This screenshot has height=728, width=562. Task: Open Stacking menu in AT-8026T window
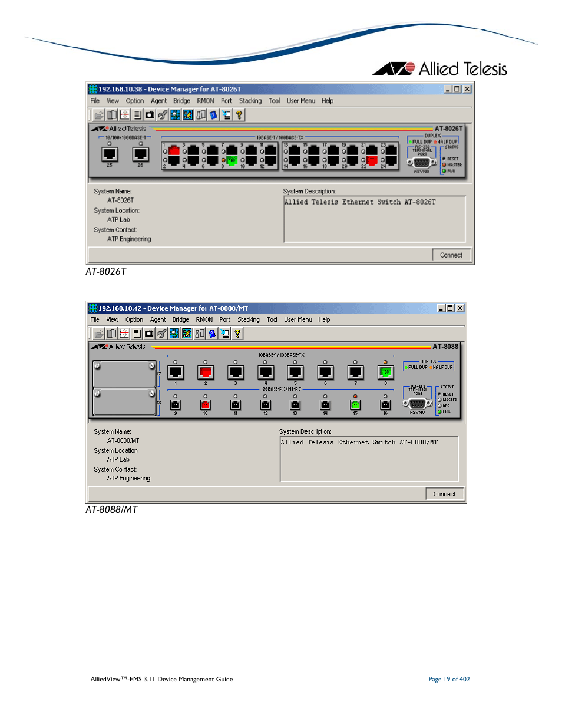tap(250, 101)
